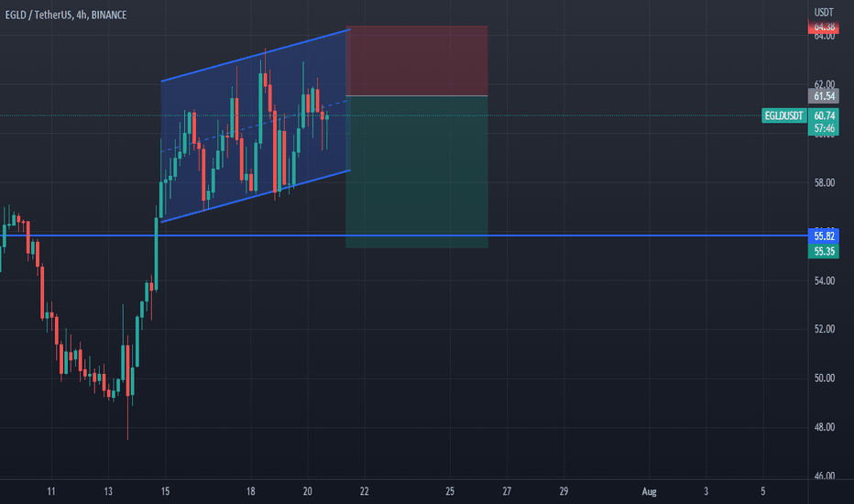The height and width of the screenshot is (504, 854).
Task: Select the lower blue line of the parallel channel
Action: 256,196
